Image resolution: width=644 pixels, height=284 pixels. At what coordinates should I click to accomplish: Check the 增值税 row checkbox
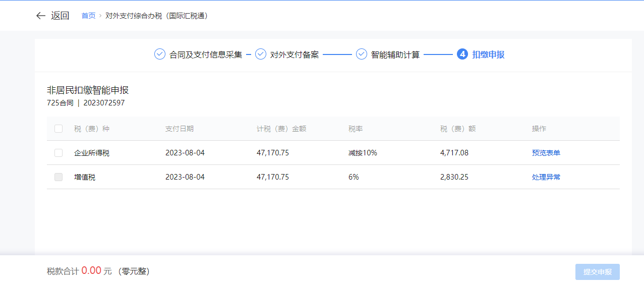[x=58, y=177]
